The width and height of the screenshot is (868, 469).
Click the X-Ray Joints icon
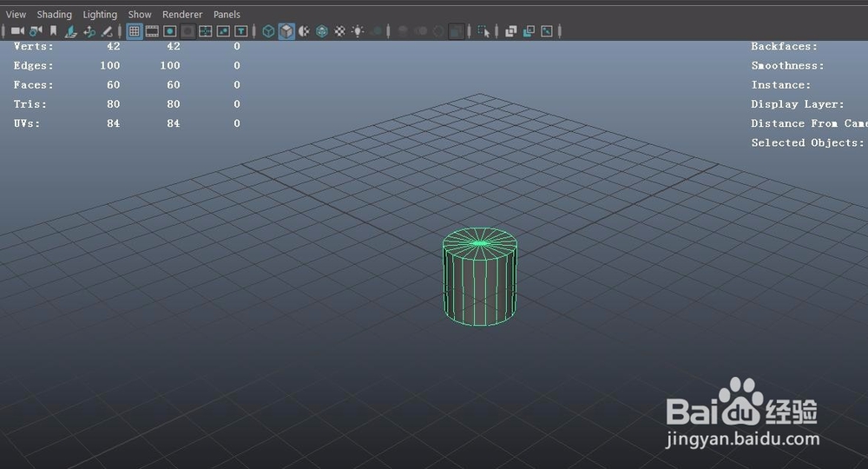click(546, 31)
